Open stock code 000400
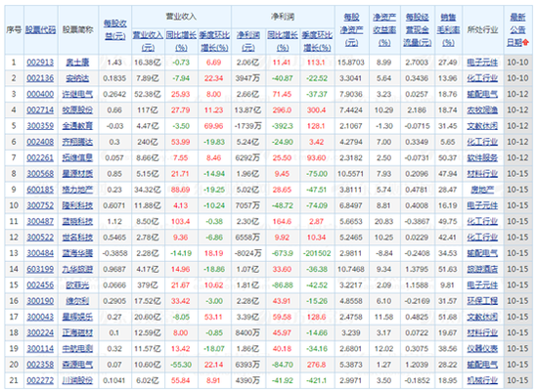 click(40, 94)
